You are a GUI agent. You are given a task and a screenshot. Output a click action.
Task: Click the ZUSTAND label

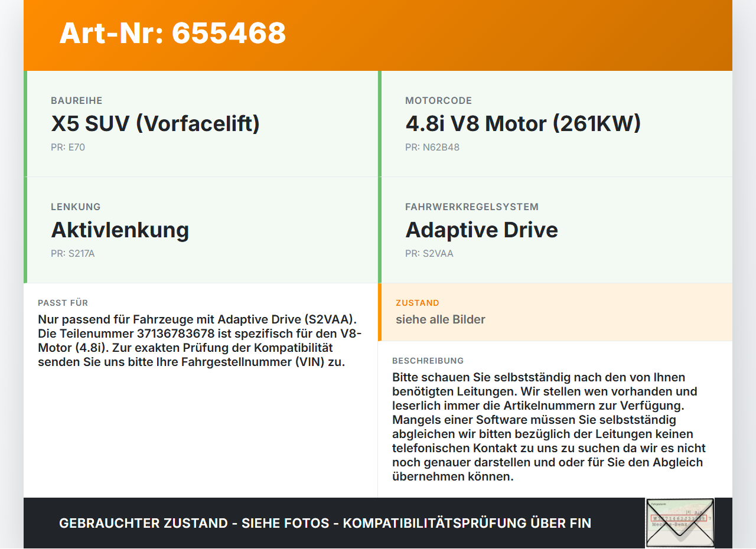(418, 303)
